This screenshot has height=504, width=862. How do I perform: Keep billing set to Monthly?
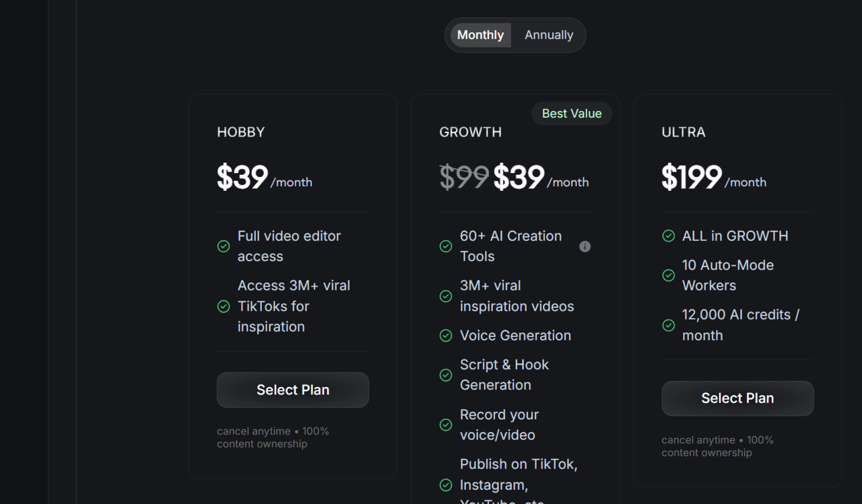click(x=480, y=34)
